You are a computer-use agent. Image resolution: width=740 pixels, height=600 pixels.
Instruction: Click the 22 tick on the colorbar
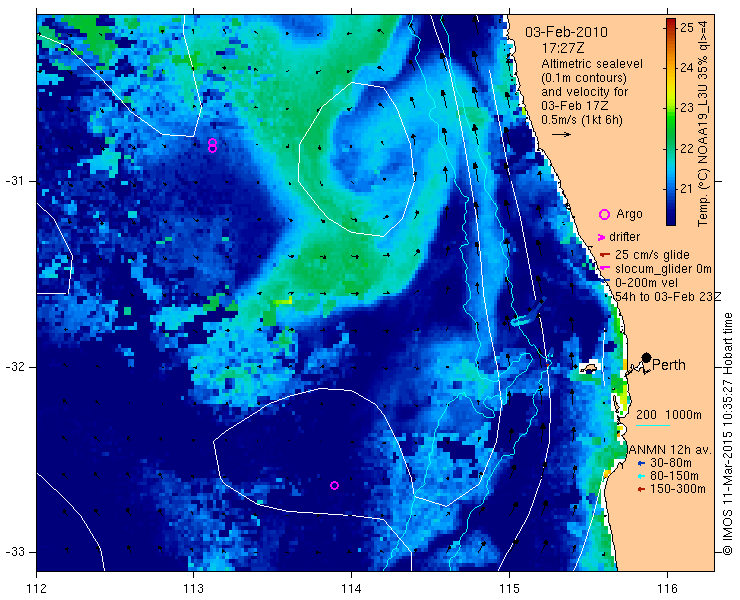click(687, 149)
